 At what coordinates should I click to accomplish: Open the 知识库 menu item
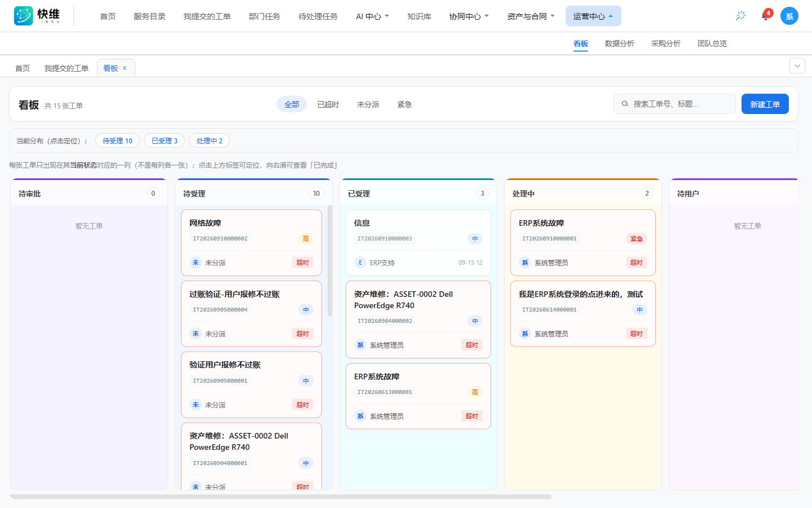[419, 16]
